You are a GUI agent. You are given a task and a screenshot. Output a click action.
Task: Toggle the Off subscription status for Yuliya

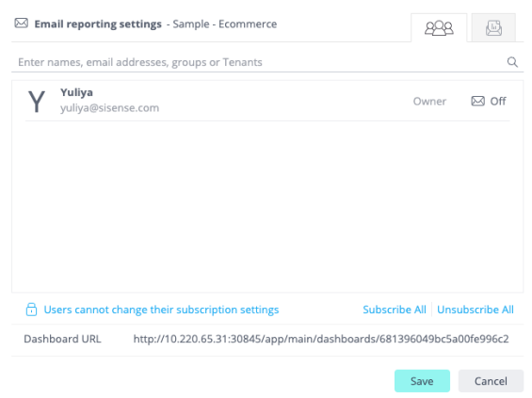click(498, 101)
